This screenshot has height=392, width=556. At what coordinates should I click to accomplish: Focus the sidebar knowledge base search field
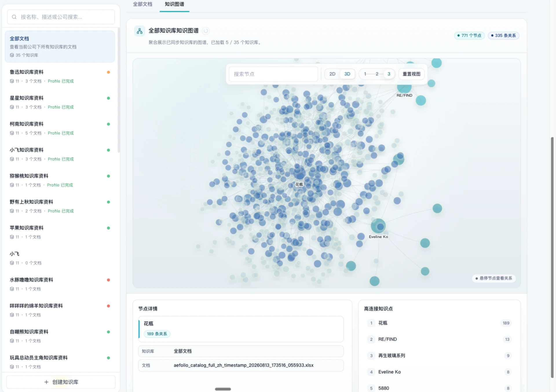61,17
